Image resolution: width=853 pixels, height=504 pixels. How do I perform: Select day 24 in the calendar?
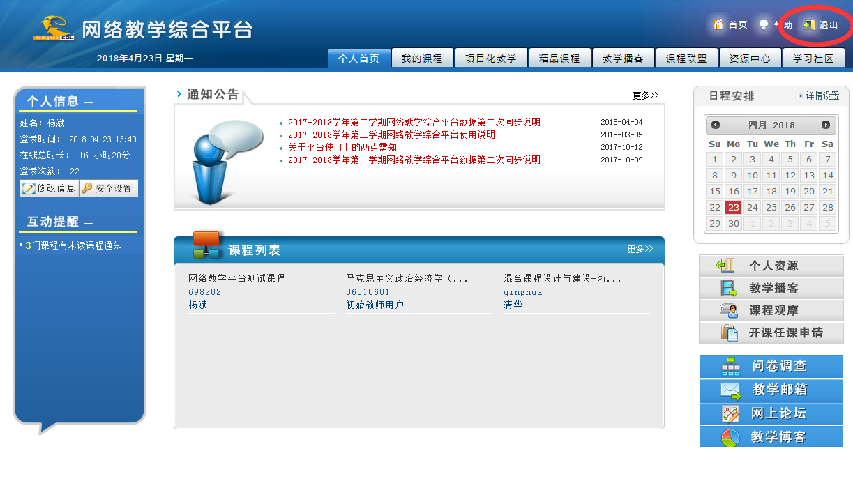[x=752, y=207]
